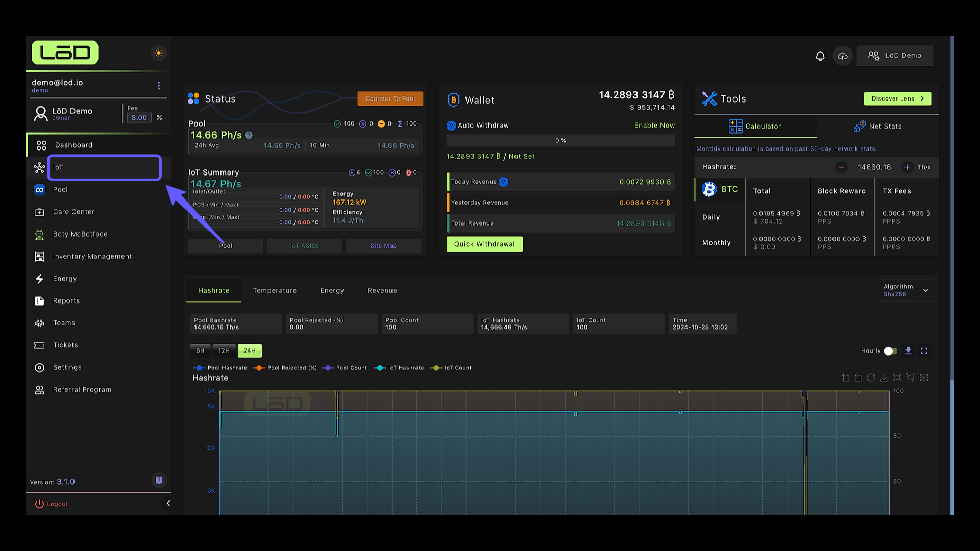Click the Settings gear icon
This screenshot has height=551, width=980.
39,368
